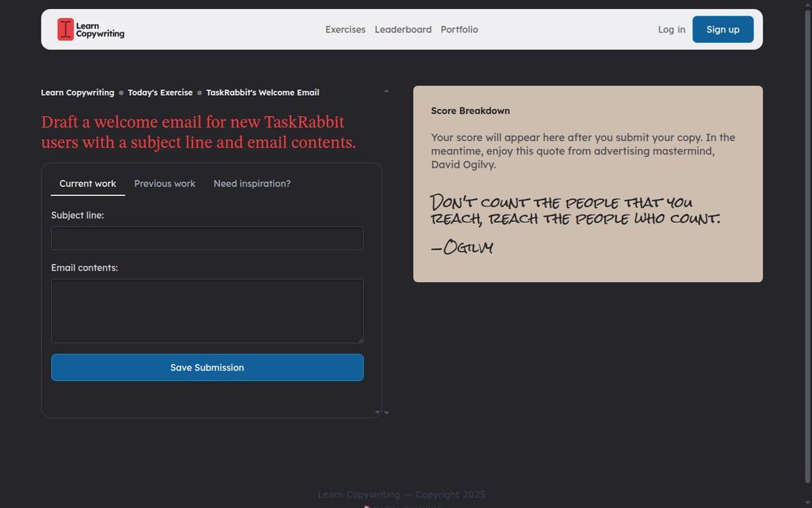Click inside the Subject line input field
The height and width of the screenshot is (508, 812).
207,238
